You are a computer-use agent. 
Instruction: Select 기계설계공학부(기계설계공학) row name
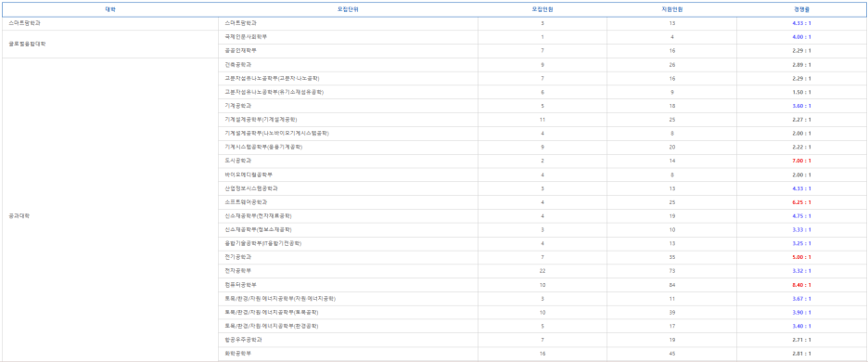[x=262, y=120]
